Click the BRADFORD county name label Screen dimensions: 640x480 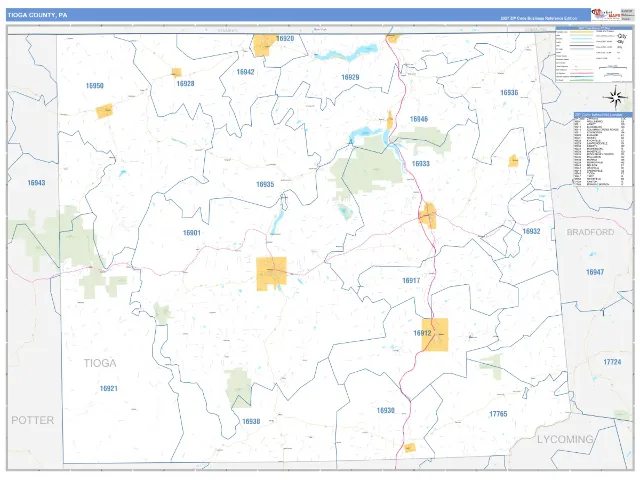590,232
